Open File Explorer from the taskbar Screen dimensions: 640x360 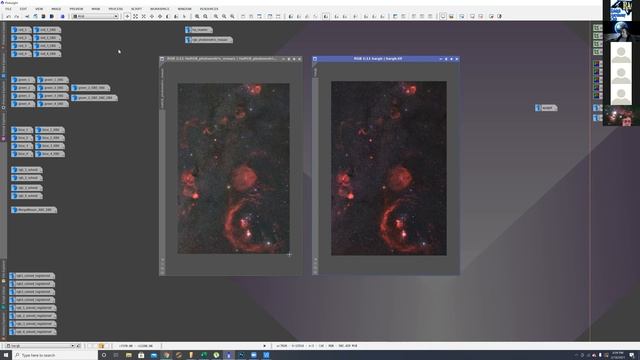click(129, 355)
